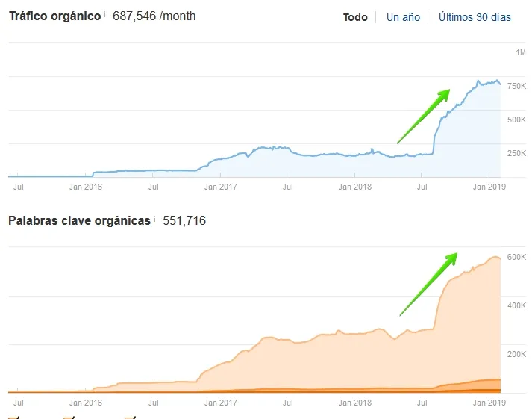Click the light blue area under traffic line

click(x=470, y=142)
